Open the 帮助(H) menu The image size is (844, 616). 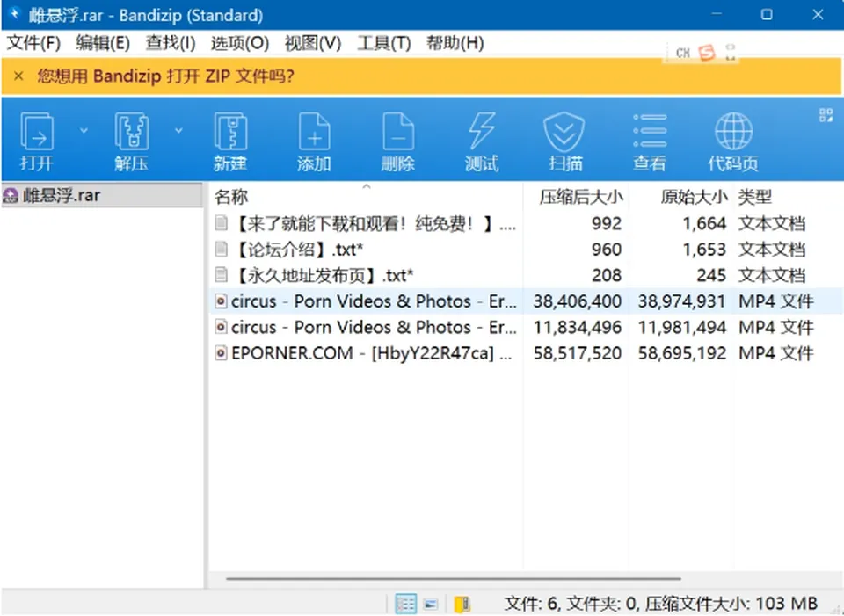click(x=455, y=43)
